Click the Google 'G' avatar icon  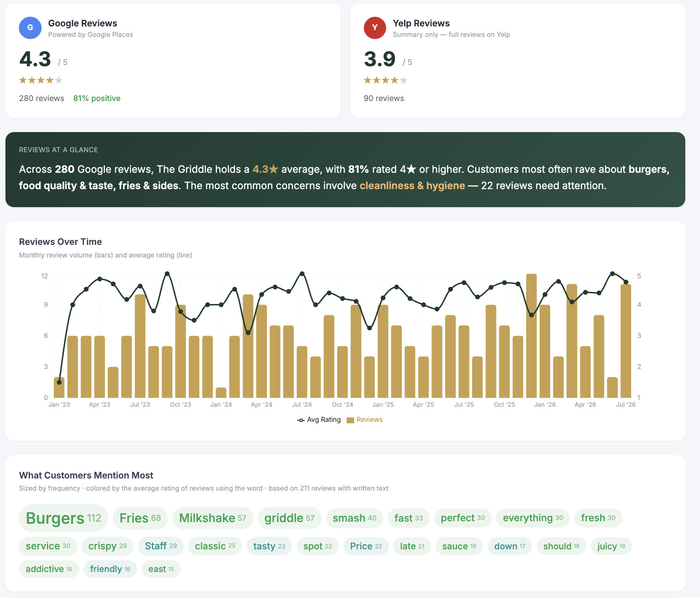pos(30,28)
